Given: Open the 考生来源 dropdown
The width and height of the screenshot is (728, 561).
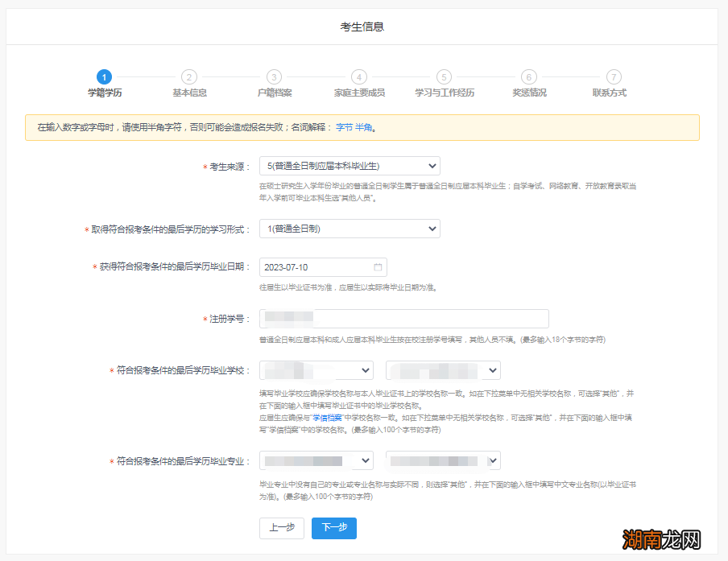Looking at the screenshot, I should pos(348,165).
